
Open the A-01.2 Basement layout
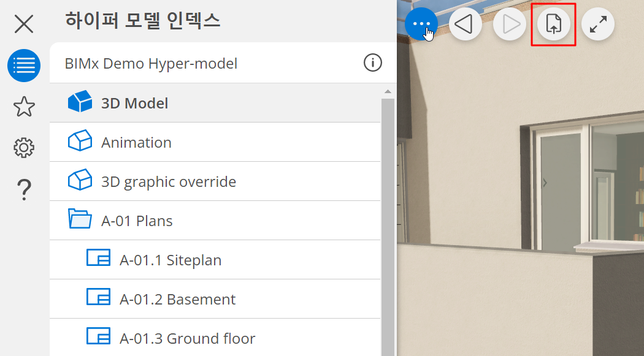click(177, 299)
